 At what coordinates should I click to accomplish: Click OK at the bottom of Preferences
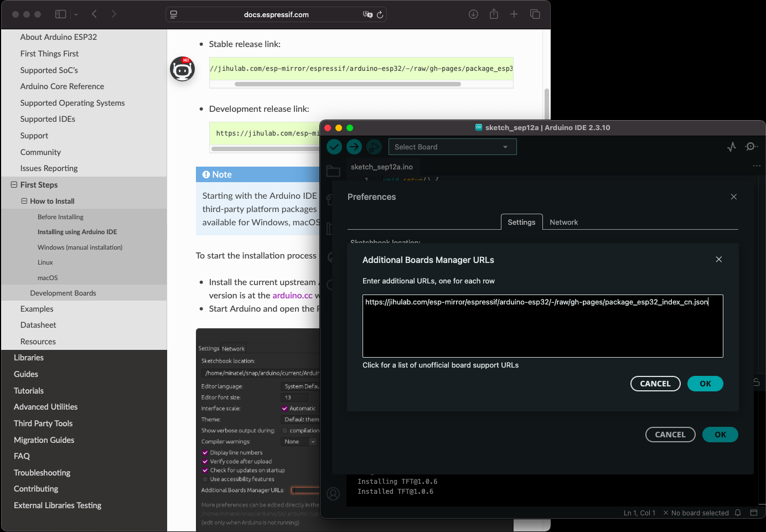tap(720, 435)
